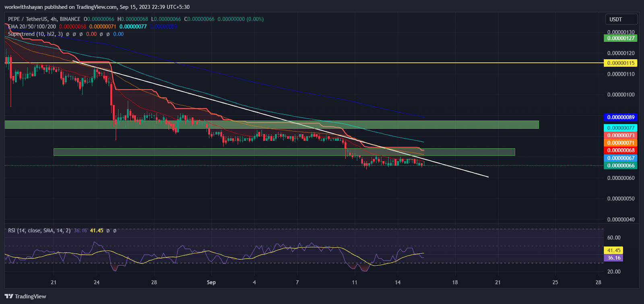Open the USDT currency selector
Screen dimensions: 644x304
point(621,19)
